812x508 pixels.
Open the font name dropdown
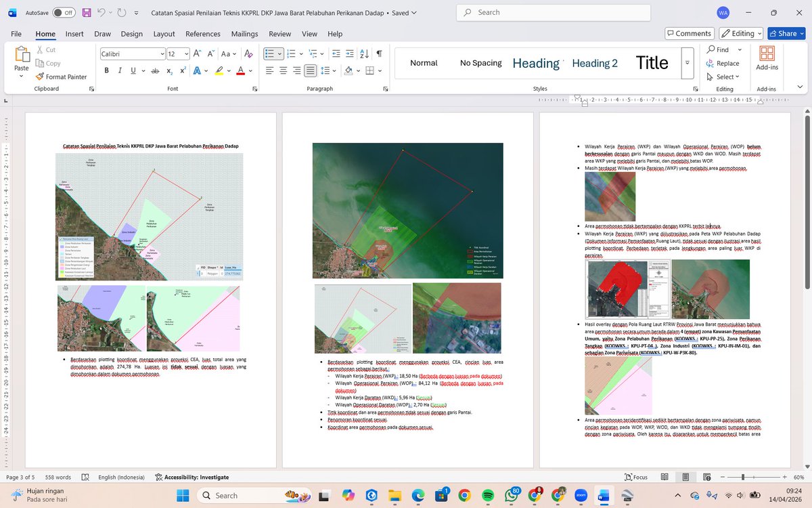click(x=162, y=54)
